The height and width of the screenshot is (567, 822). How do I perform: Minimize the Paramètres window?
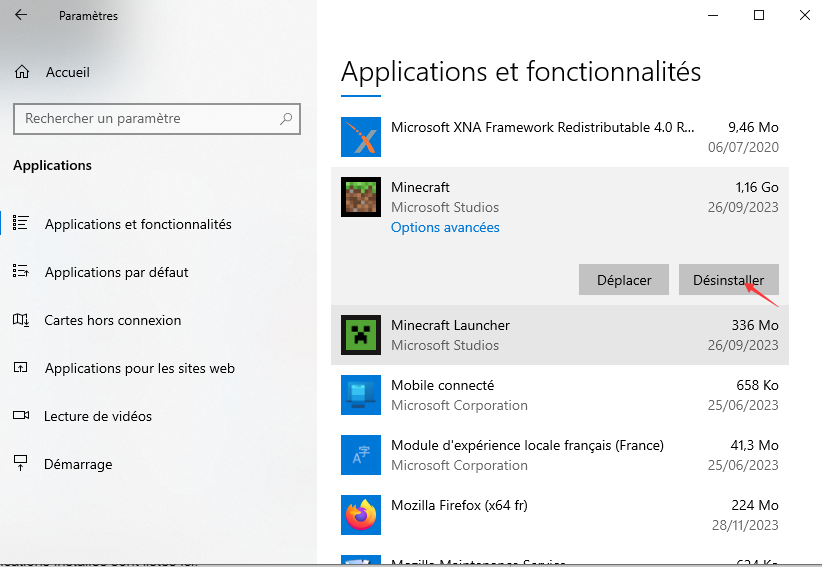click(x=713, y=15)
